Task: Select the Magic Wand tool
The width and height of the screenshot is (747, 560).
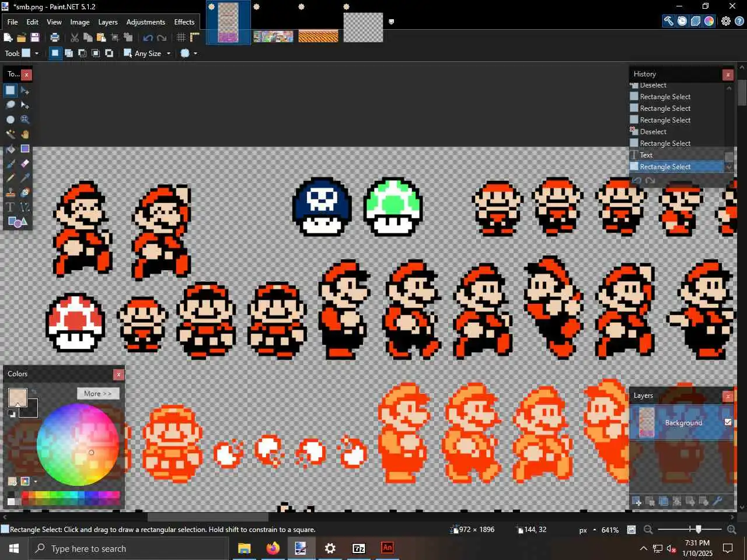Action: click(11, 134)
